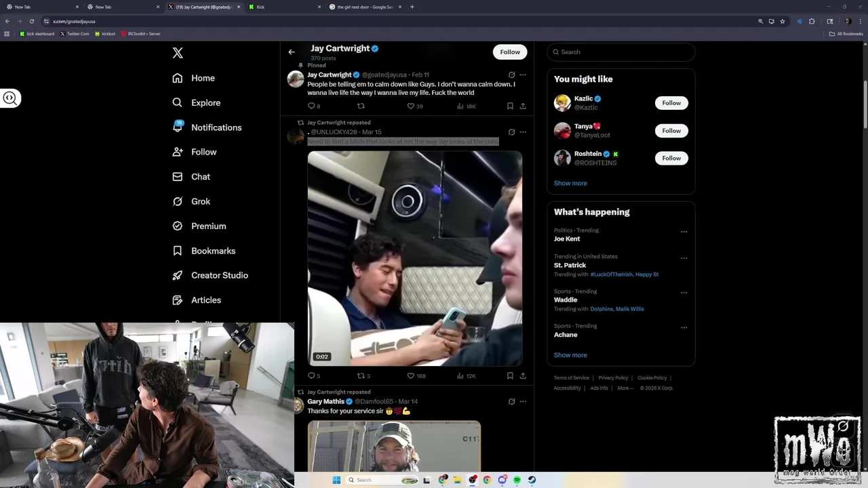
Task: Switch to the girl next door Google tab
Action: (x=366, y=7)
